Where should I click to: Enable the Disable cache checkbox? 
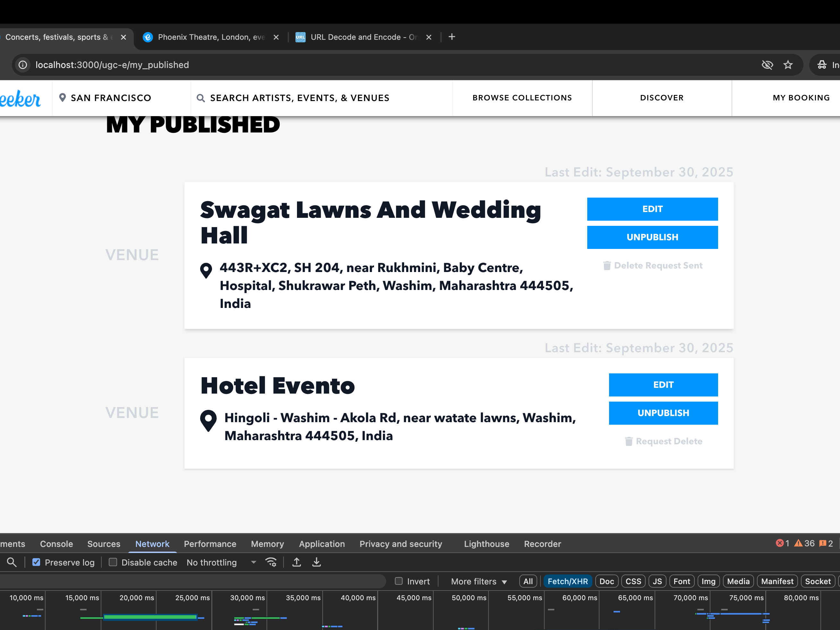point(113,562)
